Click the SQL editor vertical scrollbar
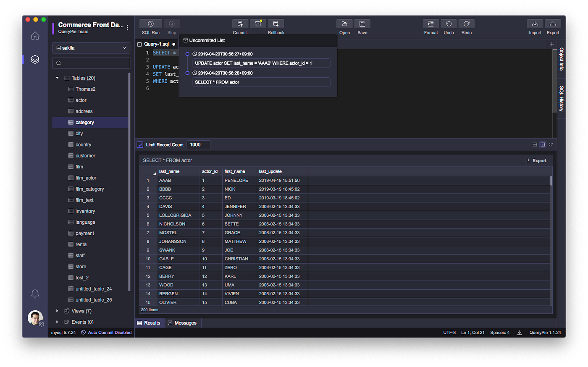 [x=554, y=81]
